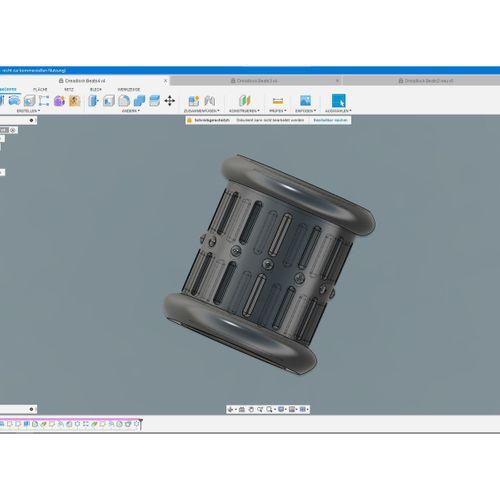Click the document cannot be edited message
The image size is (500, 500).
(270, 120)
